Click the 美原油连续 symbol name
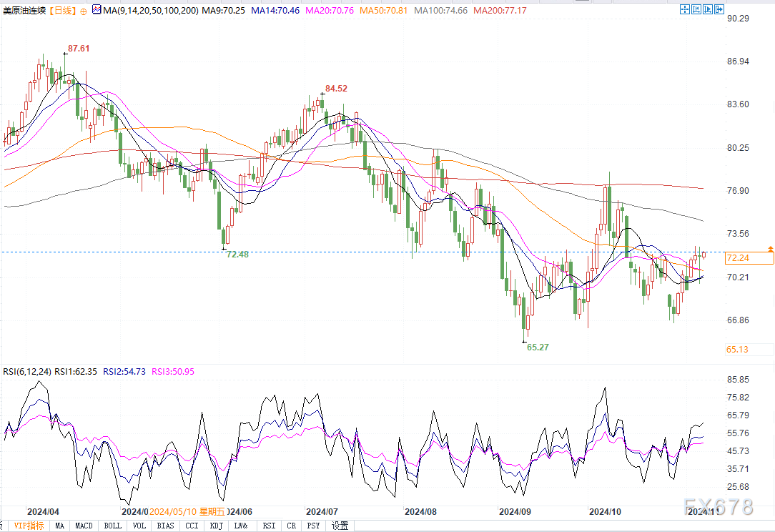The image size is (775, 532). click(x=24, y=11)
